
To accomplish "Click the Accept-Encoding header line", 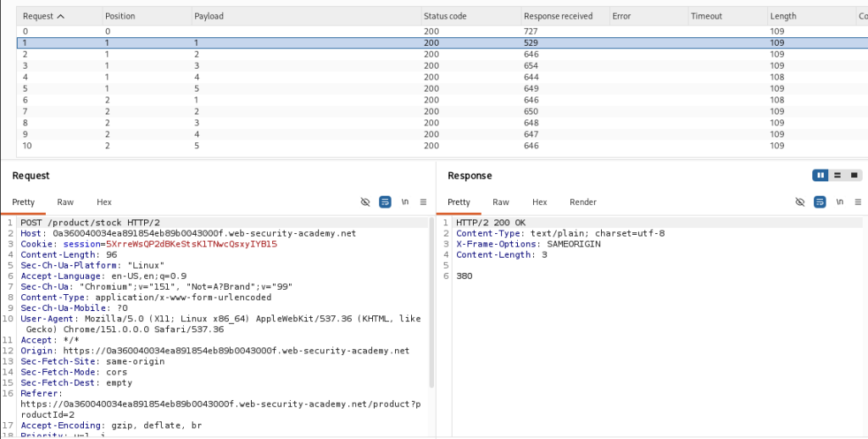I will [x=111, y=425].
